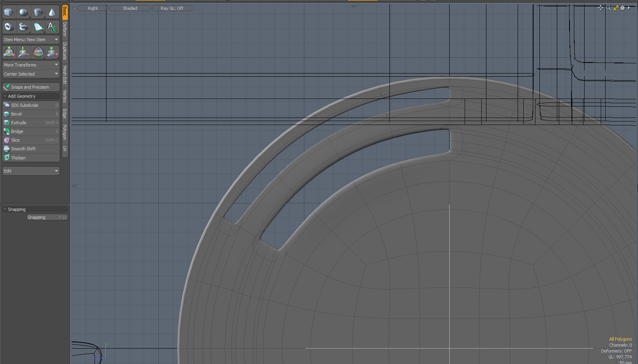This screenshot has width=638, height=364.
Task: Click the Thicken tool
Action: coord(31,158)
